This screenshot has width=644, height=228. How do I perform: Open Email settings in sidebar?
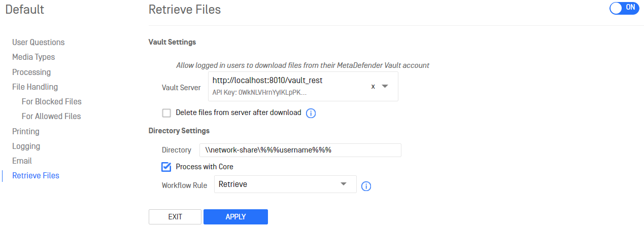[22, 161]
